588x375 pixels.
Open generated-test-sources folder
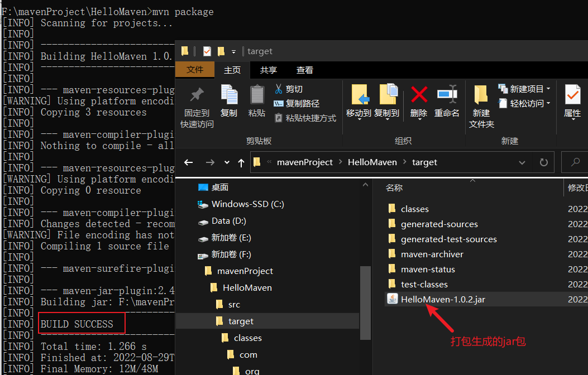click(442, 239)
